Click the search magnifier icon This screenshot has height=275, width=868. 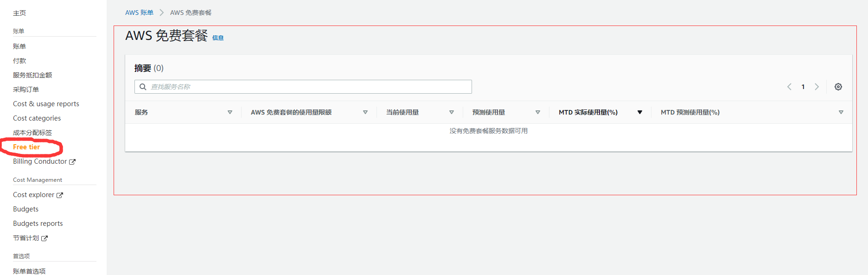point(143,87)
